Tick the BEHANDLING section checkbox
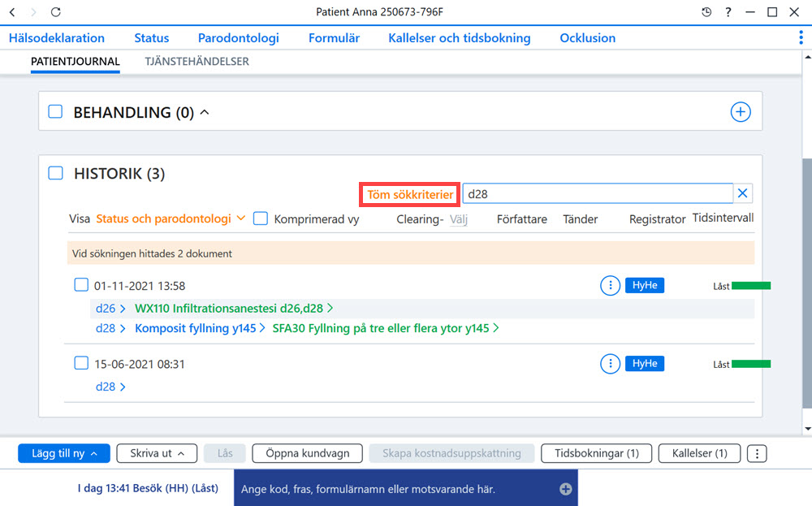Image resolution: width=812 pixels, height=506 pixels. [55, 112]
